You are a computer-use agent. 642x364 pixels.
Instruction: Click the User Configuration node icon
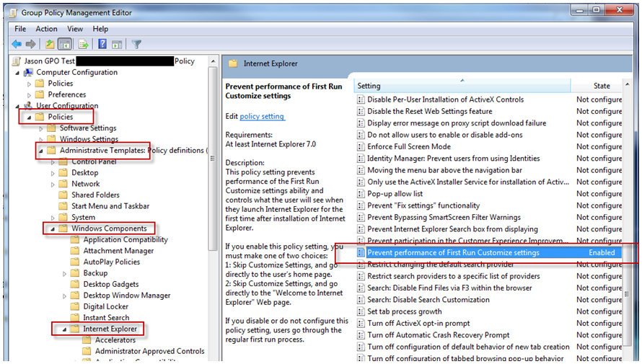(28, 105)
